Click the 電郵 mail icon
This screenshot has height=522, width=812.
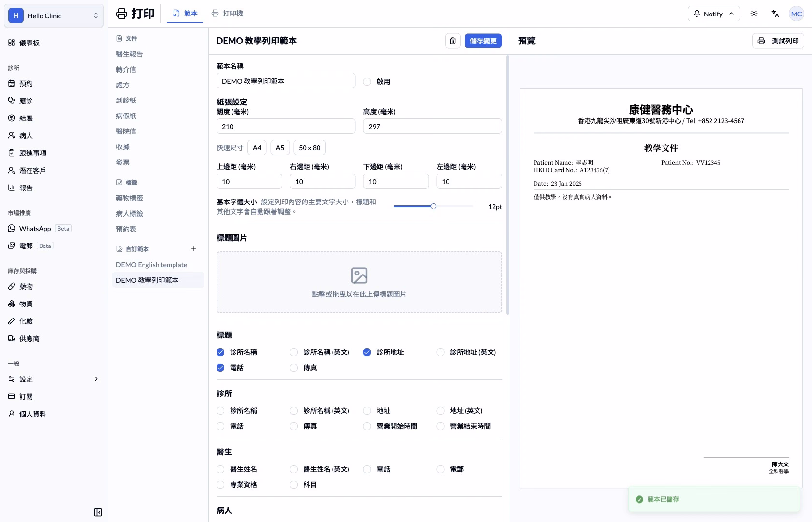pos(12,246)
